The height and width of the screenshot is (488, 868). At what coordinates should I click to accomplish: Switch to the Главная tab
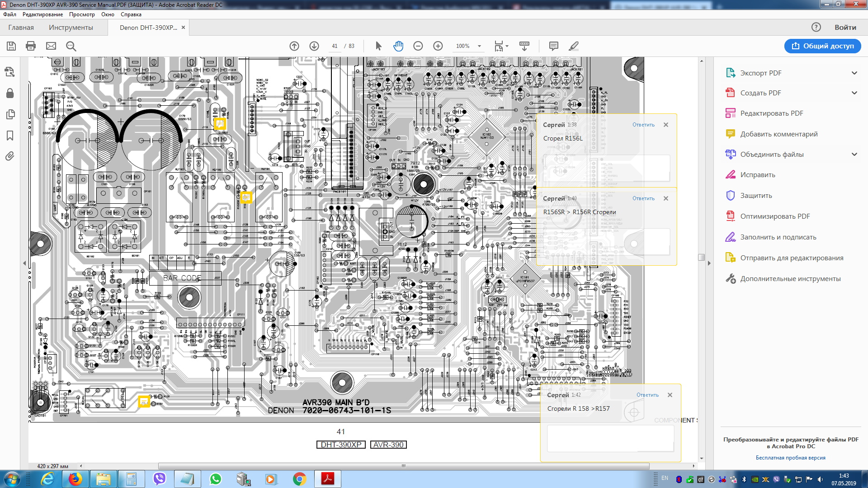click(21, 28)
